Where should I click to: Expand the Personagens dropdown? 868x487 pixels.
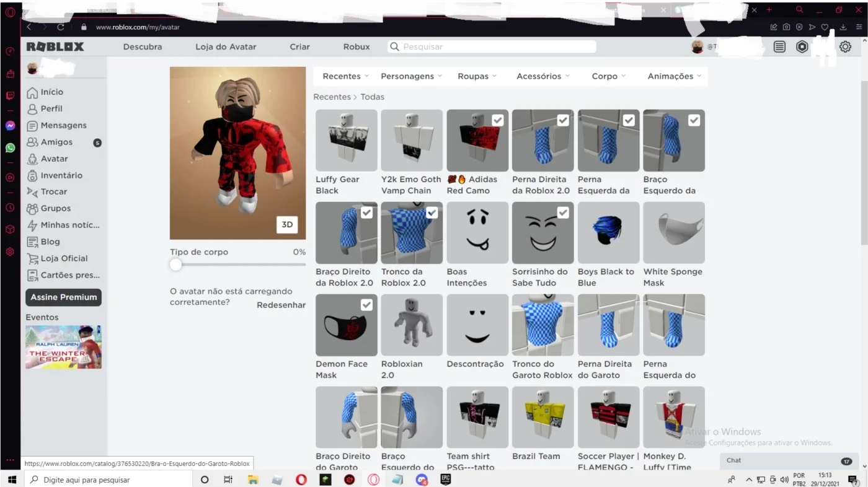(412, 76)
